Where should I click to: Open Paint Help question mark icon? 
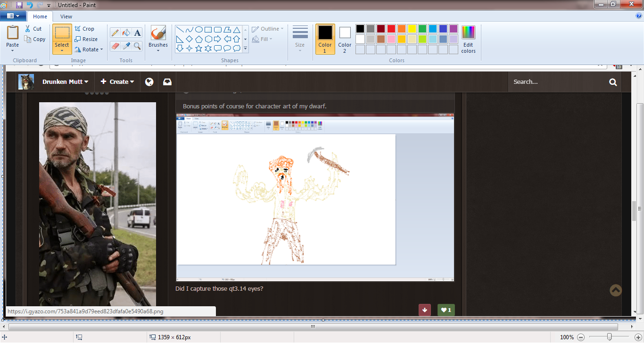(x=639, y=16)
